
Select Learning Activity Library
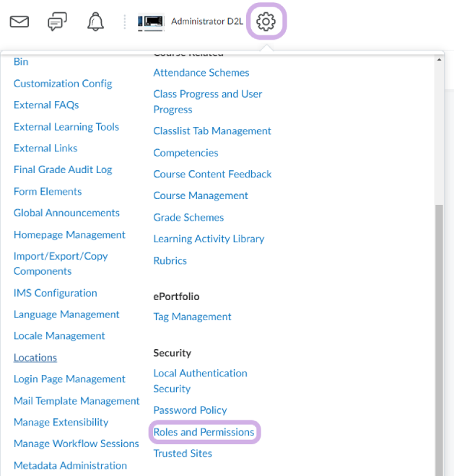click(209, 239)
